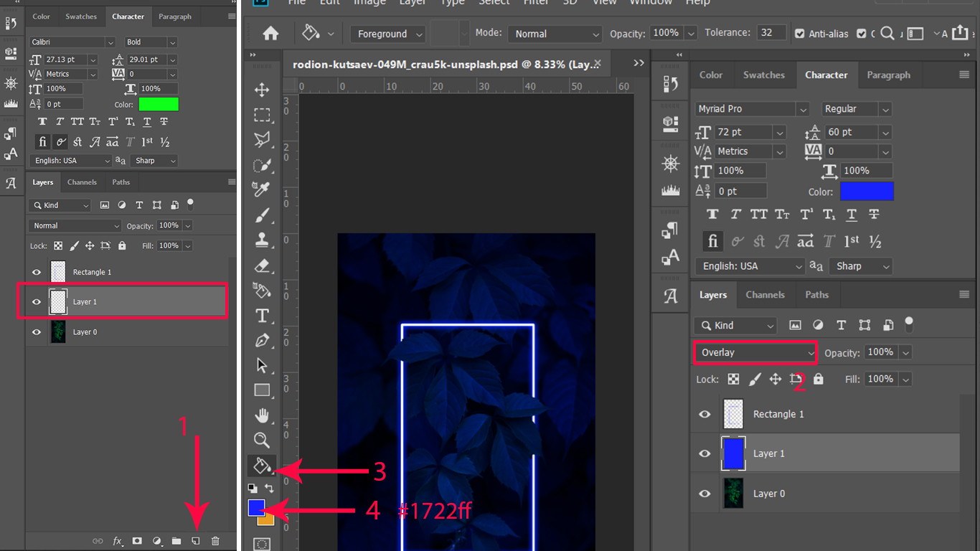Apply All Caps in the left Character panel
This screenshot has width=980, height=551.
(77, 121)
